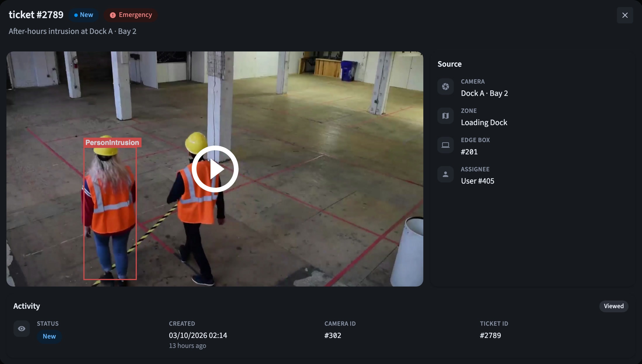Click the Dock A · Bay 2 camera value
Screen dimensions: 642x364
(484, 93)
